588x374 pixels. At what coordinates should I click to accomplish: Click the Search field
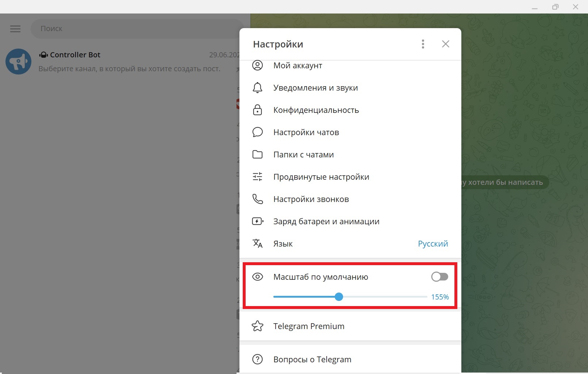tap(137, 28)
